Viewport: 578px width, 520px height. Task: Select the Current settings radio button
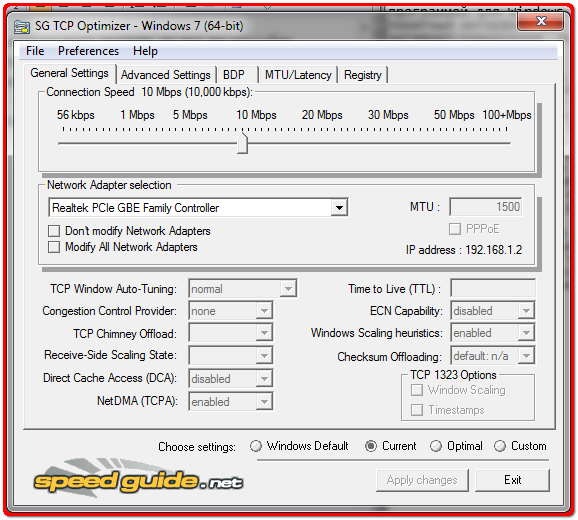pyautogui.click(x=370, y=446)
